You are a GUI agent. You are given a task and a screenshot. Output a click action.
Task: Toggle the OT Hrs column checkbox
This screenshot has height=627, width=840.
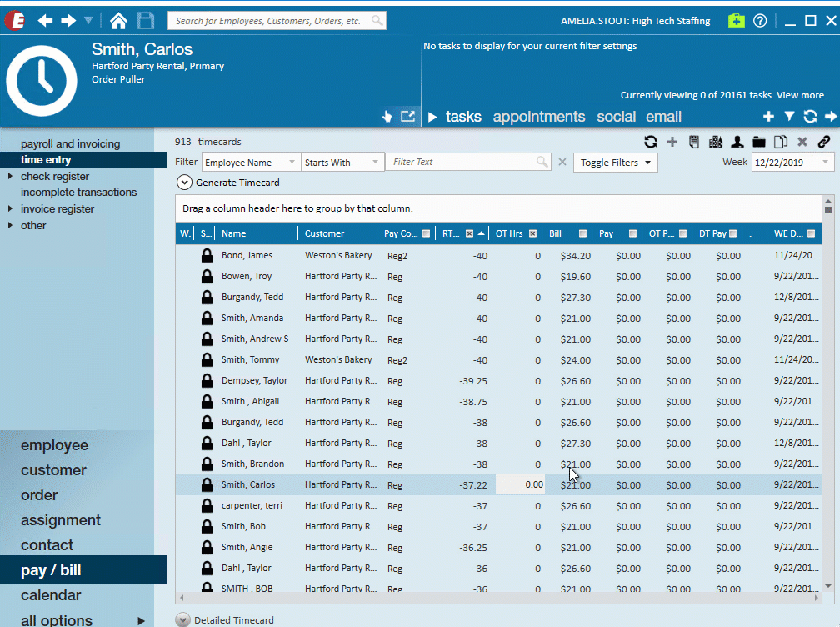(532, 234)
